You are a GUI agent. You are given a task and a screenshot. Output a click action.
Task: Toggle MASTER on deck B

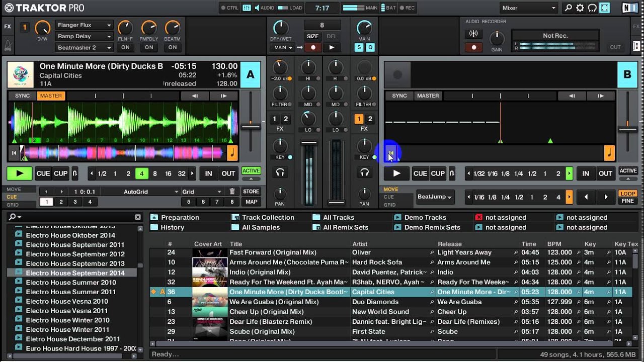click(x=428, y=96)
